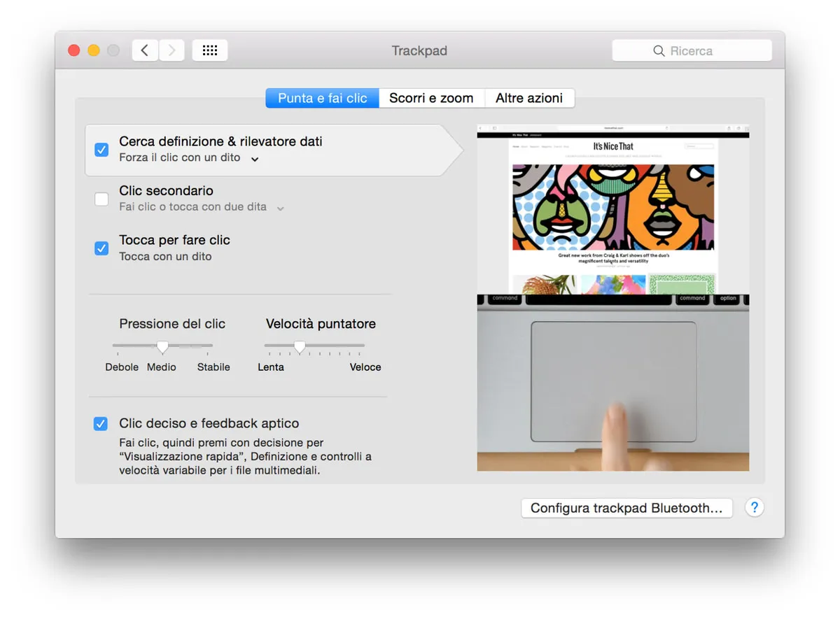Click the Trackpad window title
Image resolution: width=840 pixels, height=617 pixels.
click(419, 51)
